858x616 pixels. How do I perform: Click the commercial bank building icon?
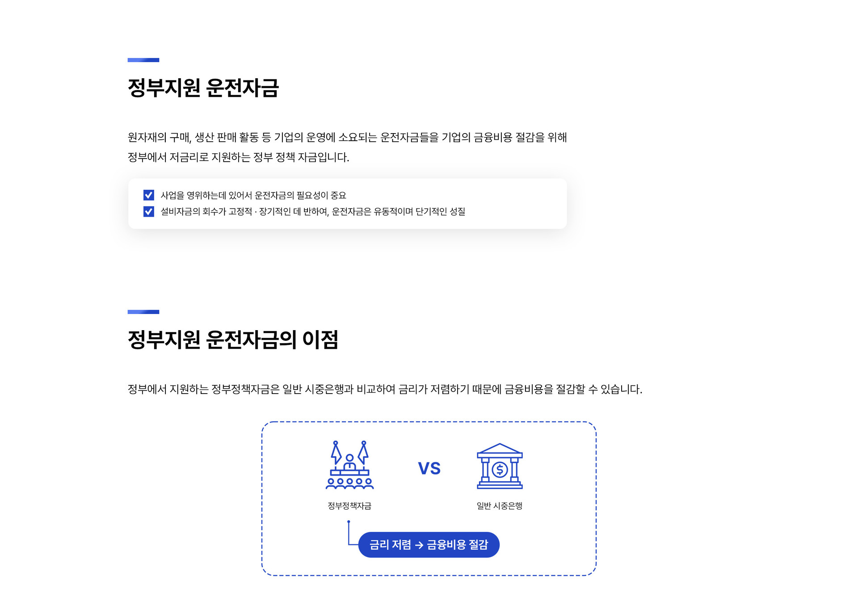point(500,466)
